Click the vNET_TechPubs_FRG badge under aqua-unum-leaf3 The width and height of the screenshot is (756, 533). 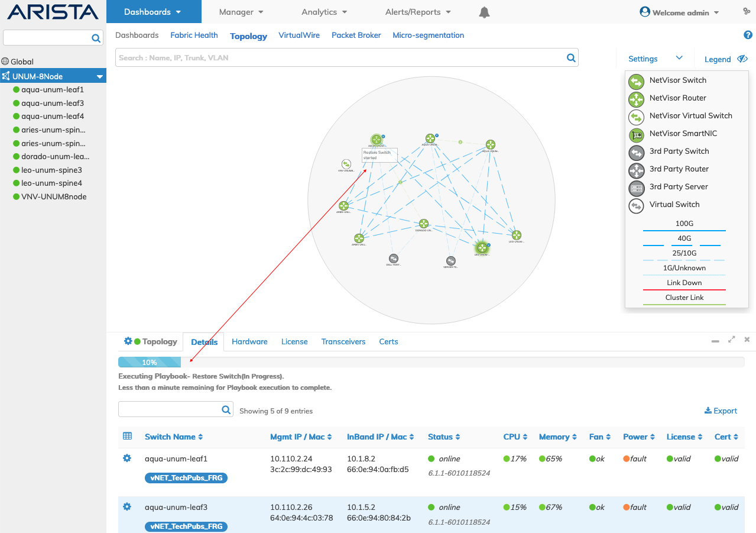(x=186, y=526)
